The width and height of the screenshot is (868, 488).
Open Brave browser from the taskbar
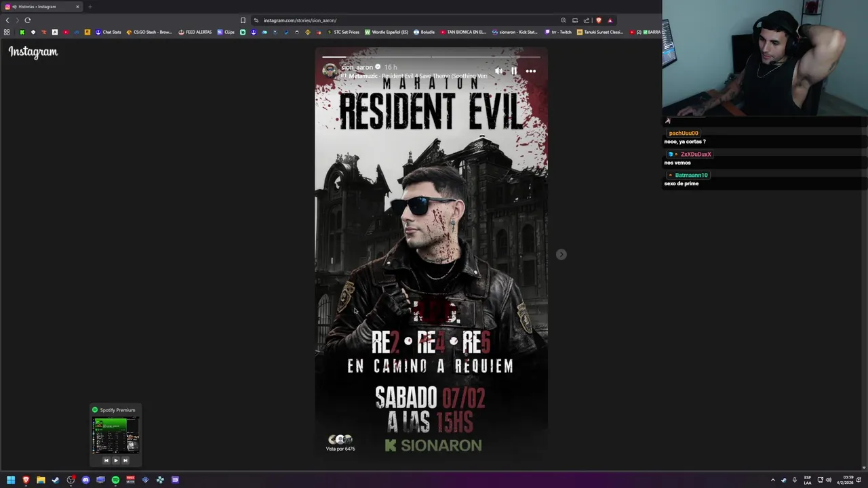pos(26,480)
